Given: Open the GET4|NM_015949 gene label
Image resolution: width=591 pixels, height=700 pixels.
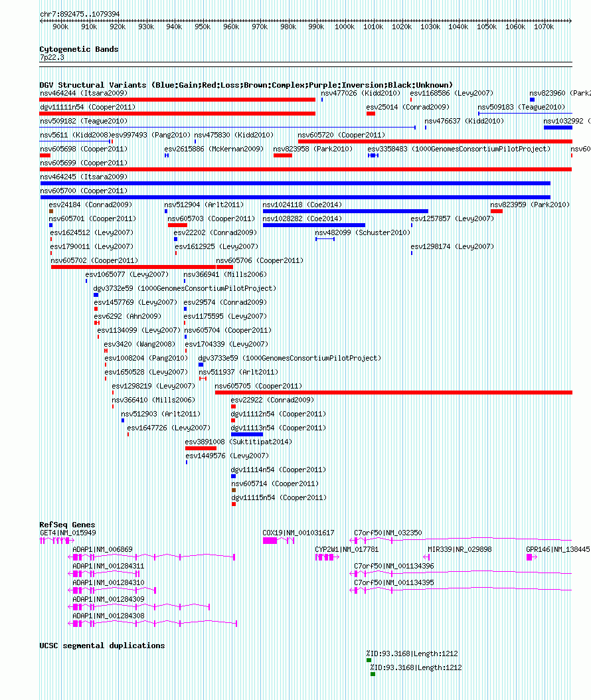Looking at the screenshot, I should click(68, 533).
